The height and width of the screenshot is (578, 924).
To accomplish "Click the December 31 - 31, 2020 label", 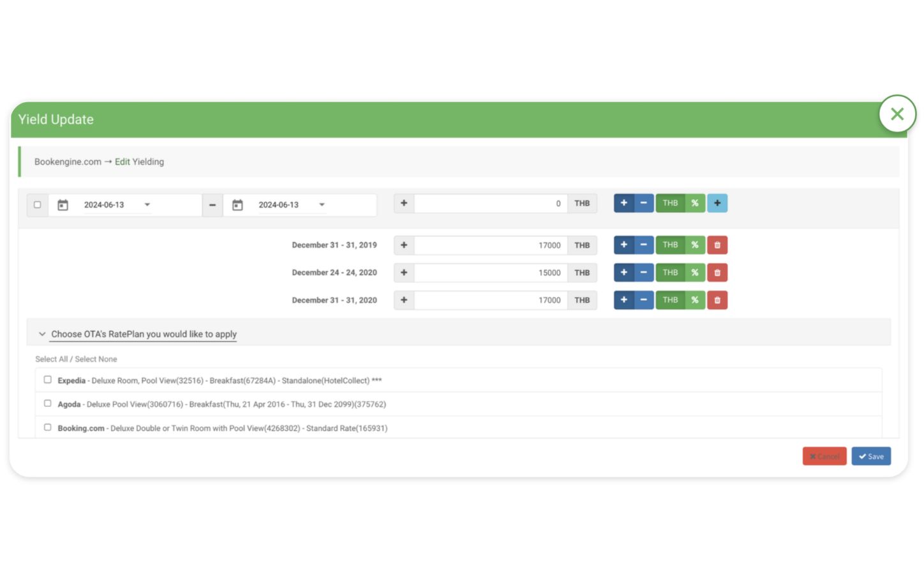I will click(x=334, y=300).
